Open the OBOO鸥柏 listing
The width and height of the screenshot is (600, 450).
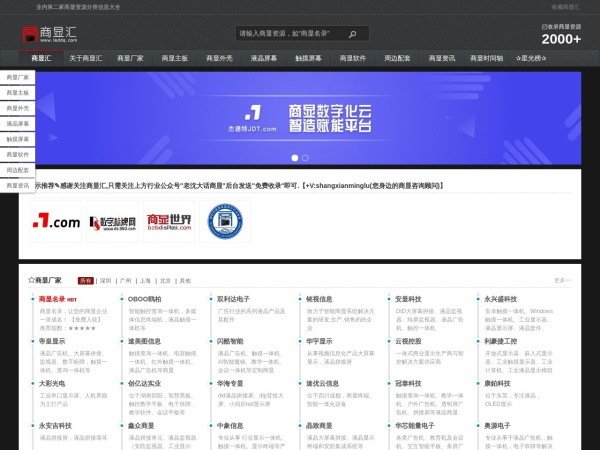[x=144, y=299]
